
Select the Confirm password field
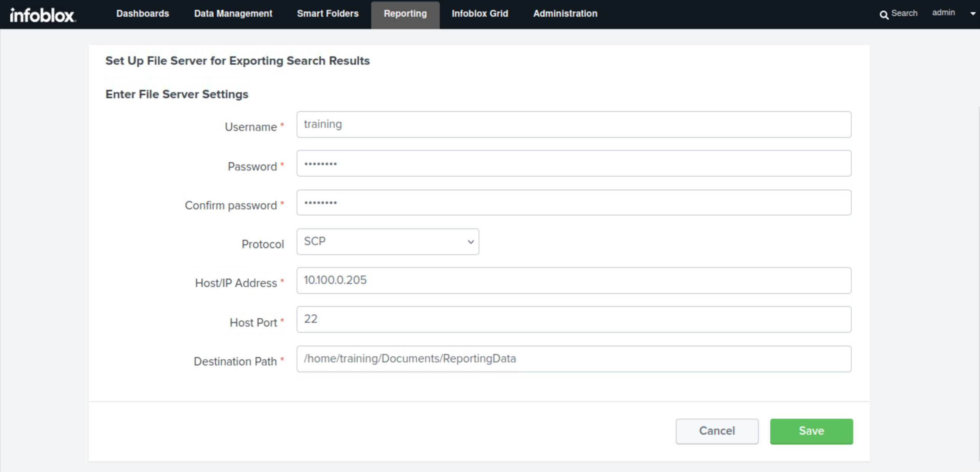click(x=573, y=203)
